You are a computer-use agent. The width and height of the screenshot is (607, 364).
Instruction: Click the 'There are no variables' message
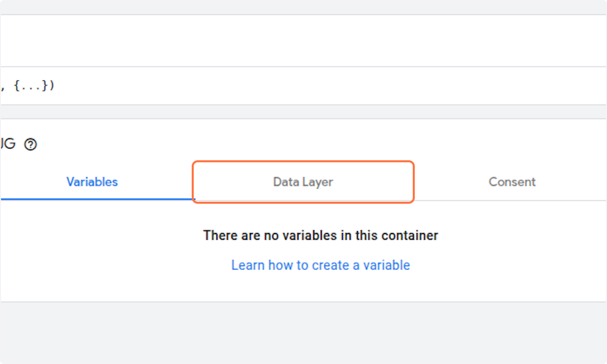point(321,235)
